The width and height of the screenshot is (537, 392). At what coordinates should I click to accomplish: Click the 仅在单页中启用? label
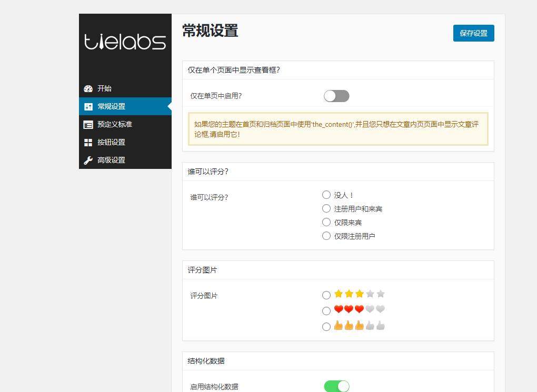tap(216, 96)
